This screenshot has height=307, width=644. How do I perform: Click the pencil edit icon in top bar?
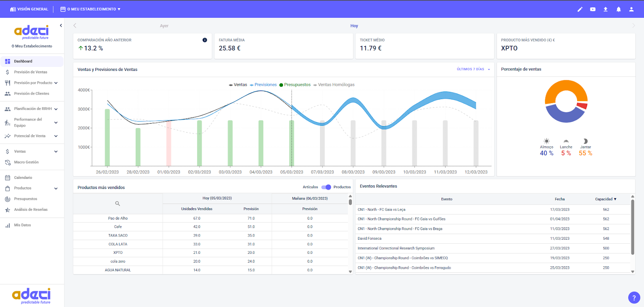(x=580, y=9)
